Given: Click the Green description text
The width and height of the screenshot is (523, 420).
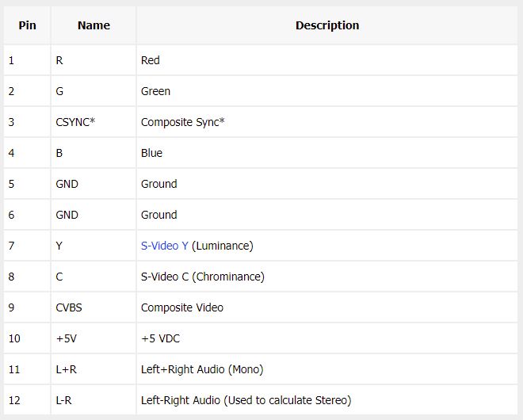Looking at the screenshot, I should pyautogui.click(x=155, y=91).
